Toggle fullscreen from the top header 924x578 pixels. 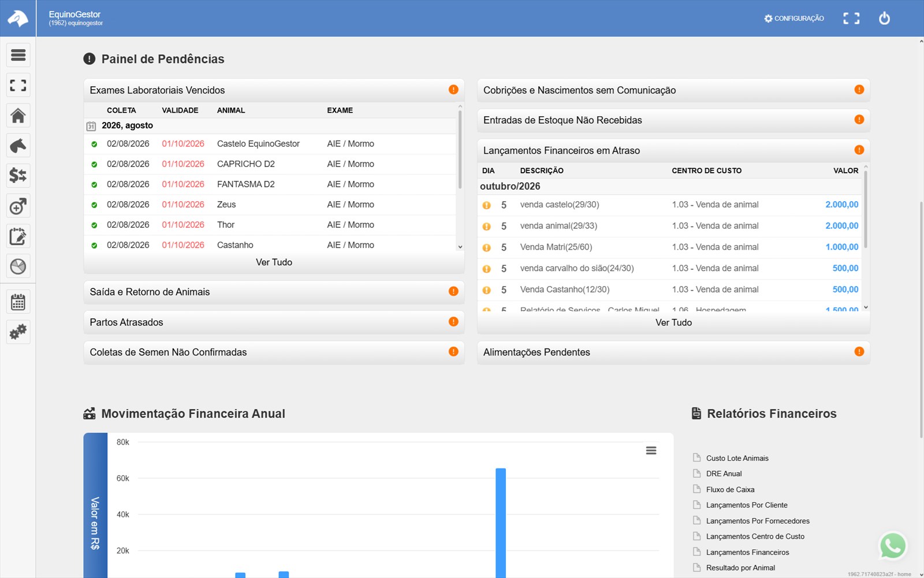[851, 18]
